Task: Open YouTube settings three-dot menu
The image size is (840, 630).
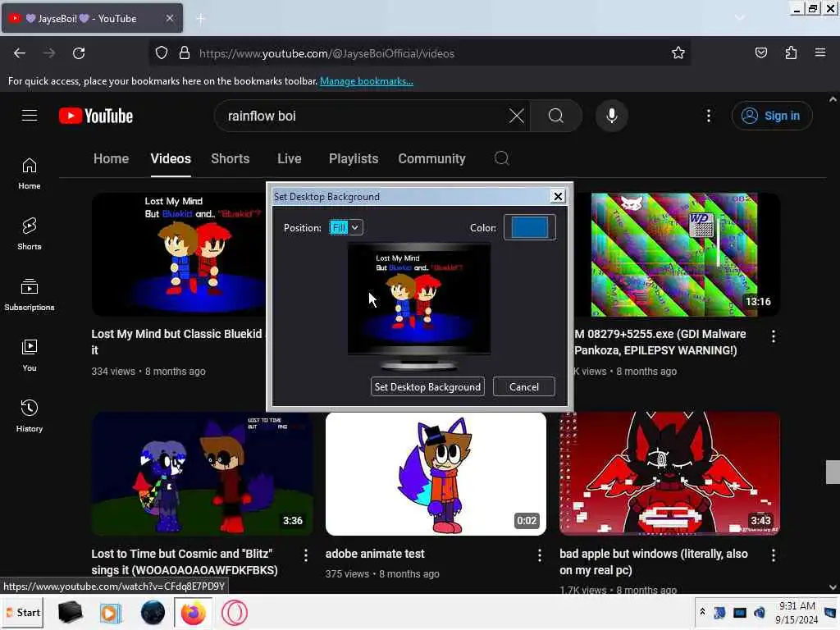Action: [x=708, y=116]
